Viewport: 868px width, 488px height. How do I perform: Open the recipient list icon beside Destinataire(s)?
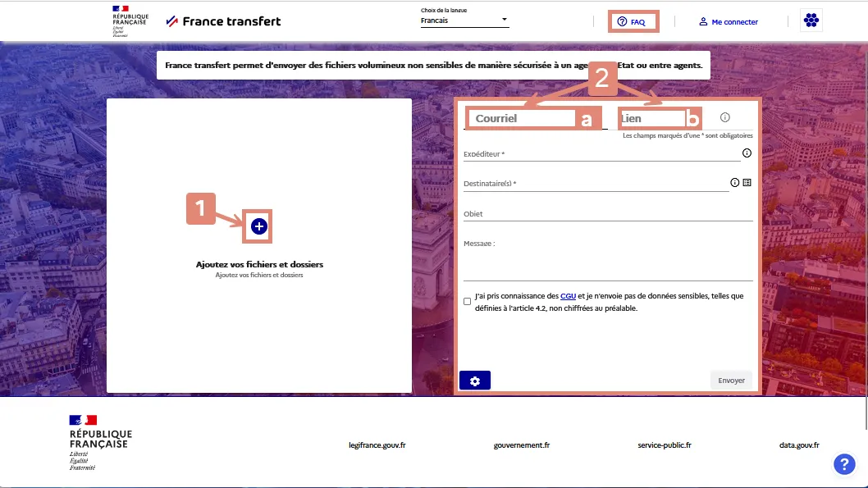(x=747, y=183)
